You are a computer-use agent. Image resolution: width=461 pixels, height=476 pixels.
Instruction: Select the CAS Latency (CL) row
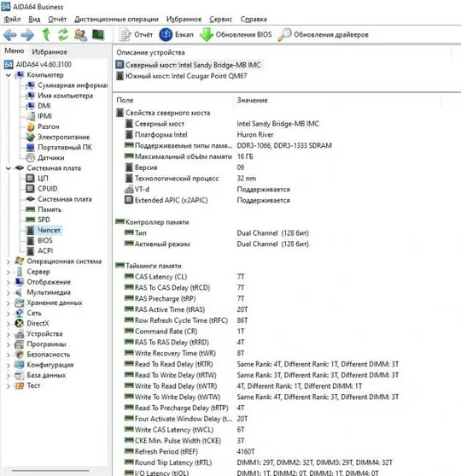tap(184, 277)
